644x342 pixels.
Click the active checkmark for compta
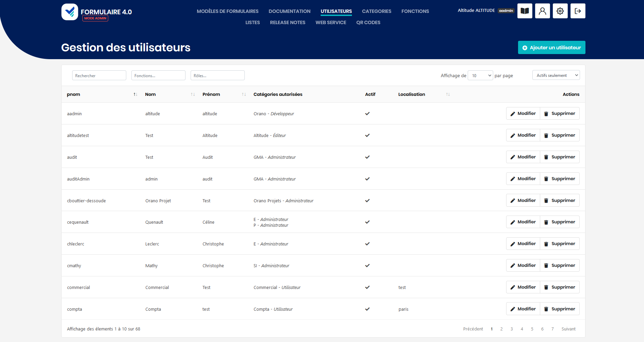point(367,309)
